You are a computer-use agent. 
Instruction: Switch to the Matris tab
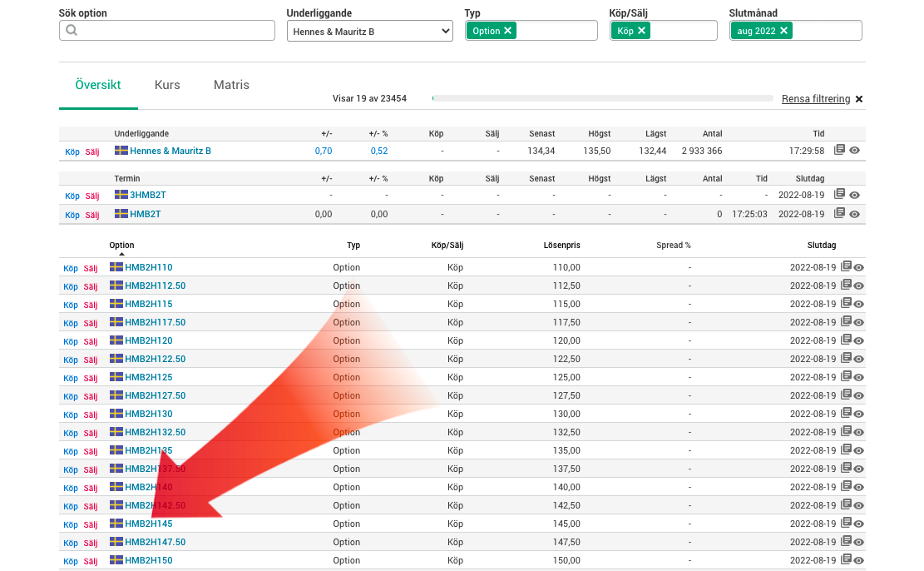pyautogui.click(x=231, y=85)
